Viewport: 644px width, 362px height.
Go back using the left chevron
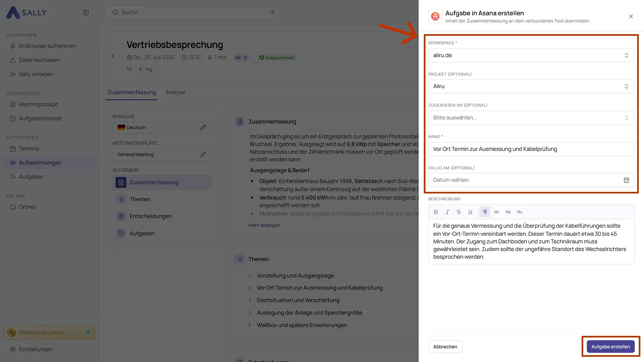tap(113, 56)
